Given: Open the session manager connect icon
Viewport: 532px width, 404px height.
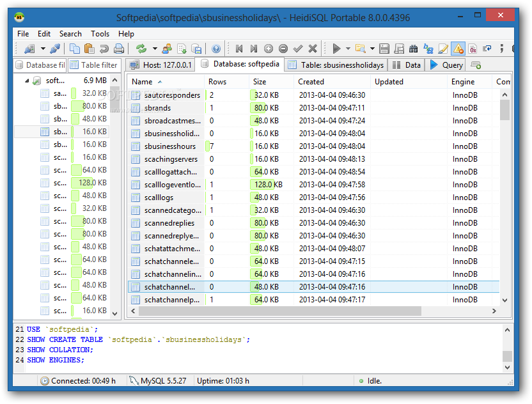Looking at the screenshot, I should click(29, 49).
